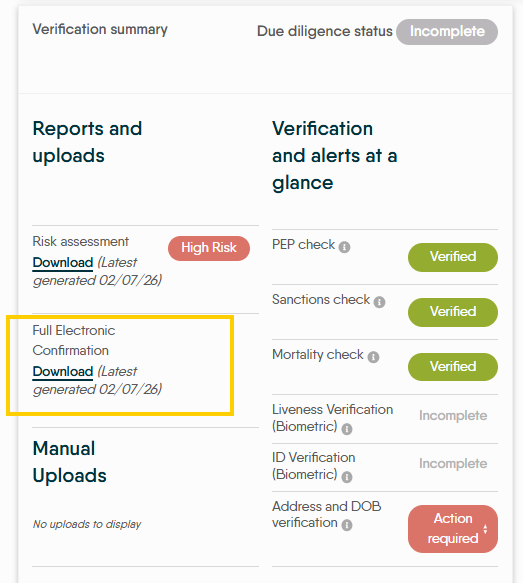523x583 pixels.
Task: Click the Liveness Verification Incomplete status
Action: (453, 416)
